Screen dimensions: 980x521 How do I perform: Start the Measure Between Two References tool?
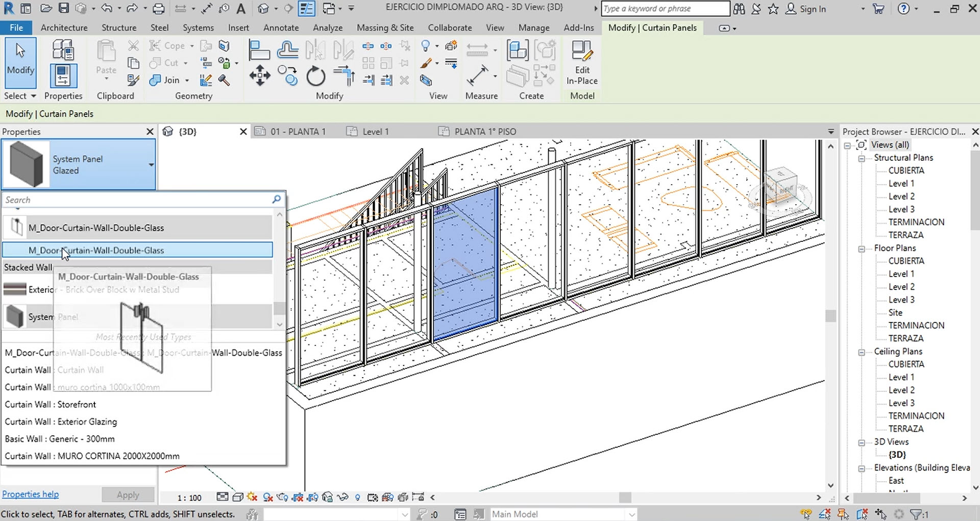[x=478, y=76]
